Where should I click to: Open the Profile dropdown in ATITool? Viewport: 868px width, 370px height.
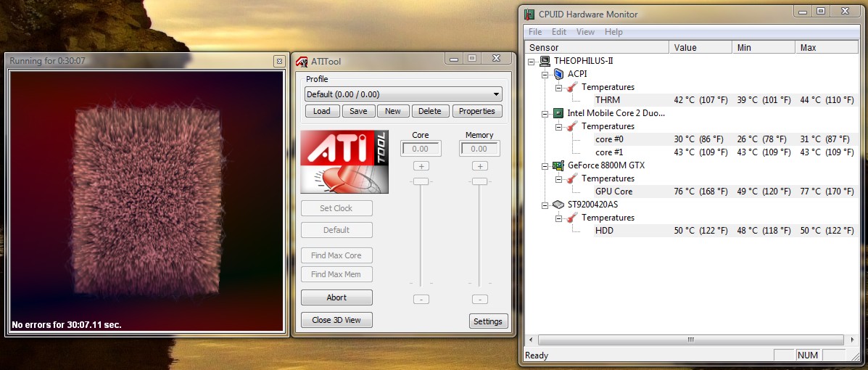(403, 94)
